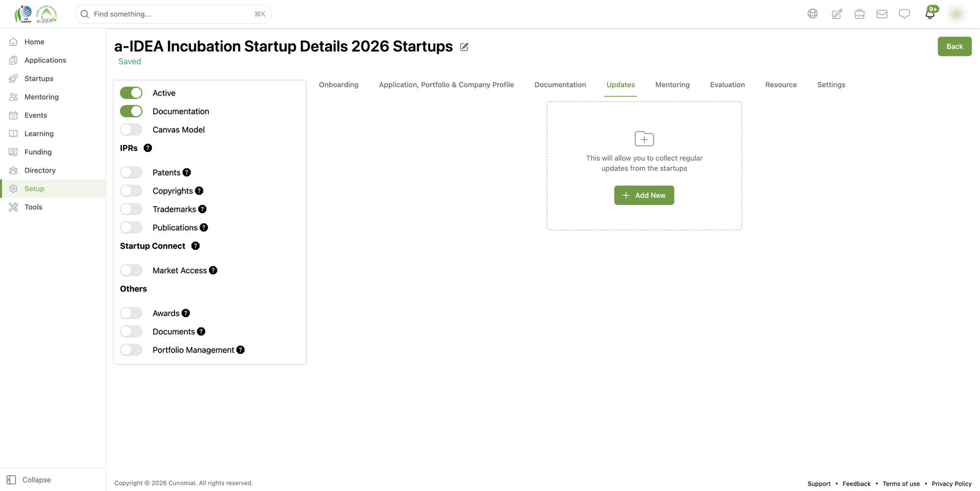Open the chat messages icon
The width and height of the screenshot is (980, 491).
904,13
